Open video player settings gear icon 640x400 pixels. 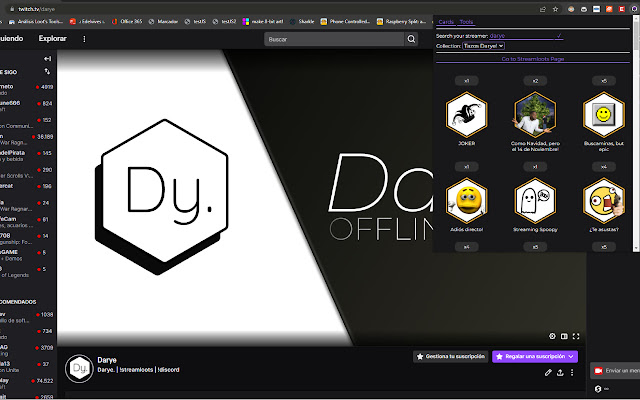pos(552,336)
